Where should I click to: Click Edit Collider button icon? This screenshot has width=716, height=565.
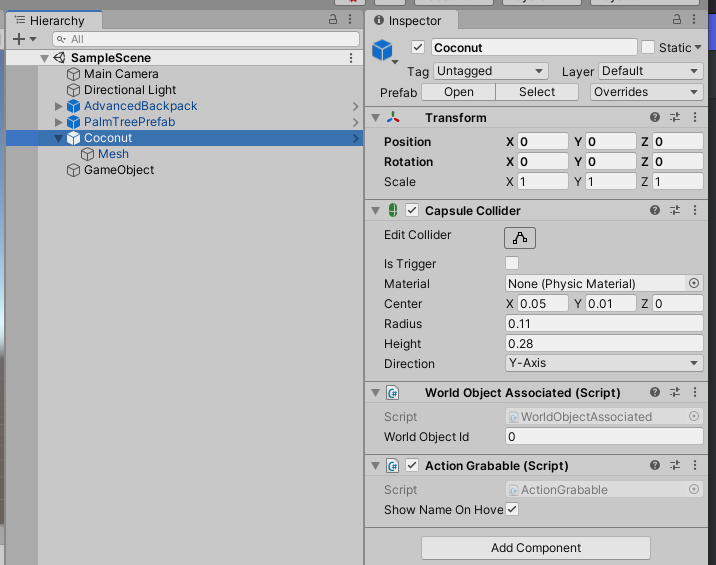(x=520, y=238)
